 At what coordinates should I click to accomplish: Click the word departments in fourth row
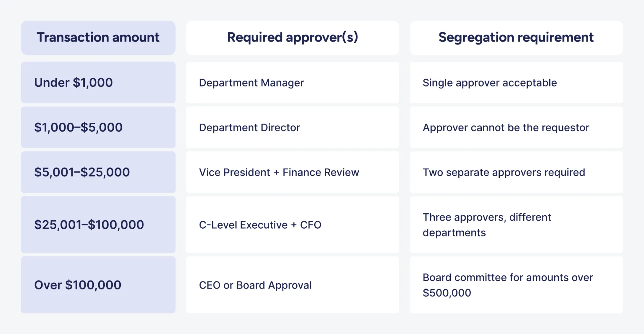pos(454,233)
